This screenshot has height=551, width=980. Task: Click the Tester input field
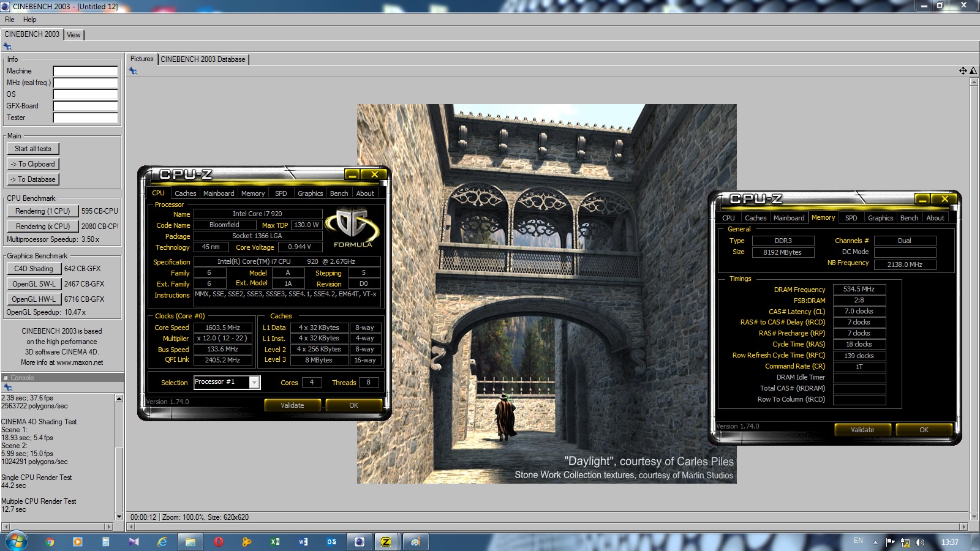pos(85,118)
